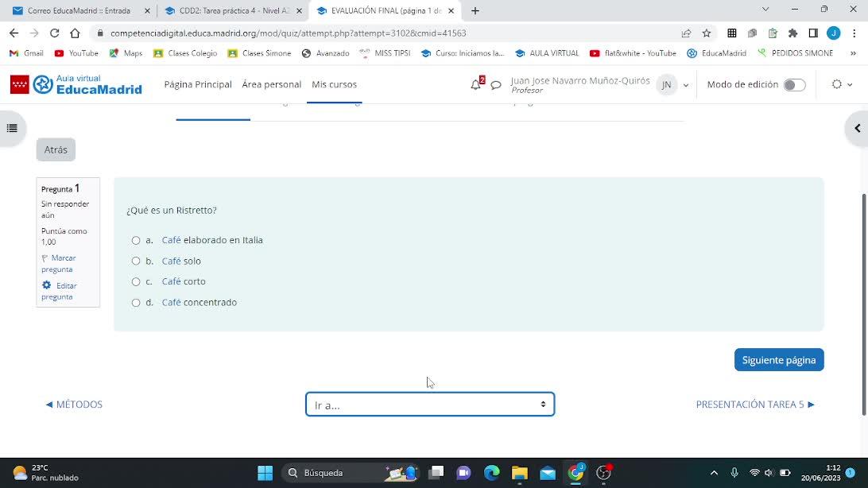Click the page vertical scrollbar
Screen dimensions: 868x488
[863, 304]
